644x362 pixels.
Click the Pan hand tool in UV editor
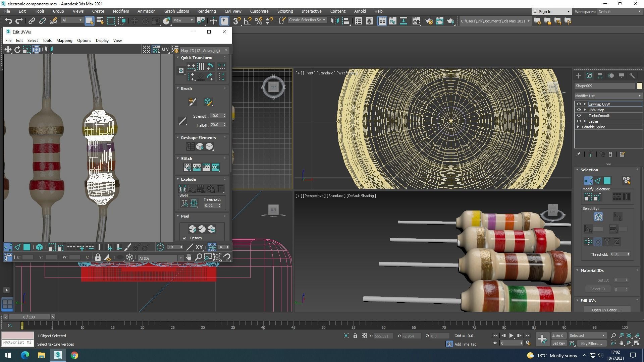click(189, 257)
